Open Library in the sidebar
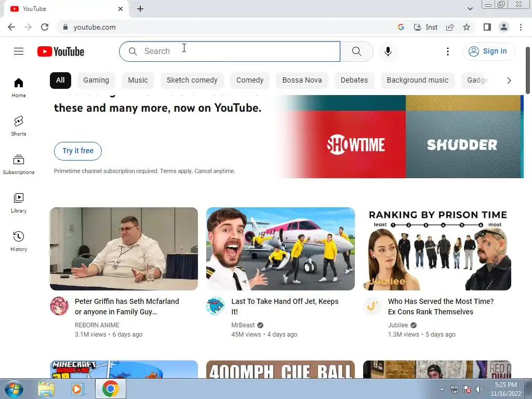532x399 pixels. [19, 203]
